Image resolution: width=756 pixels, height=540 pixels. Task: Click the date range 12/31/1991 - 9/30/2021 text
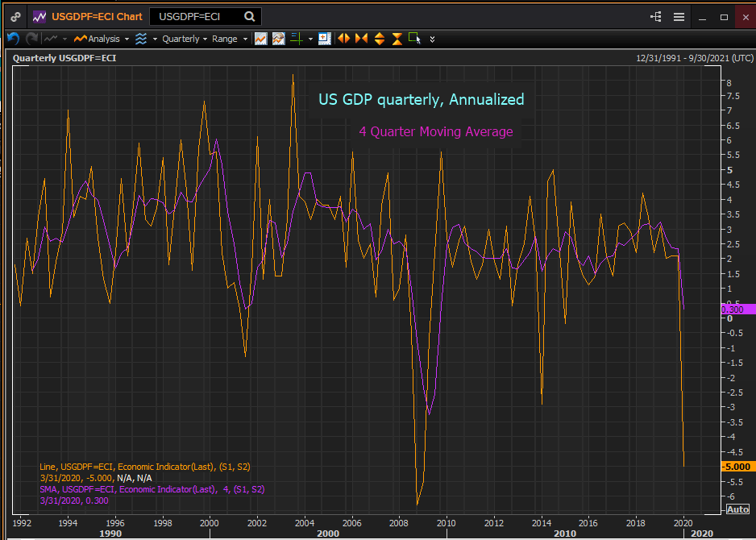coord(694,58)
